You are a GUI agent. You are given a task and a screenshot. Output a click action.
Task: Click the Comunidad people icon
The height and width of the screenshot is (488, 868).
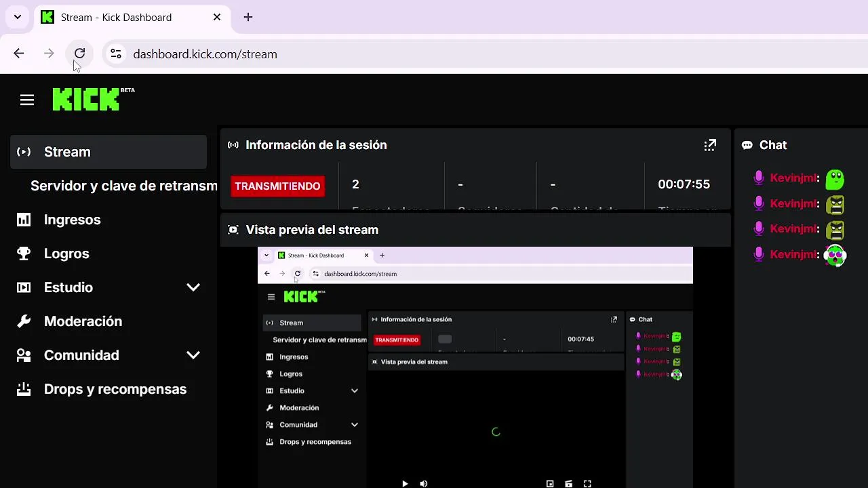pos(24,355)
